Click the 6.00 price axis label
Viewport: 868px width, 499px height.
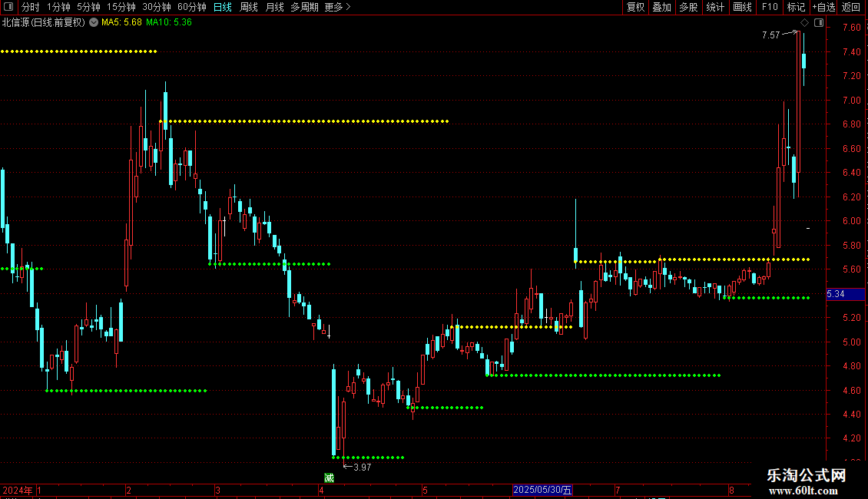(851, 221)
